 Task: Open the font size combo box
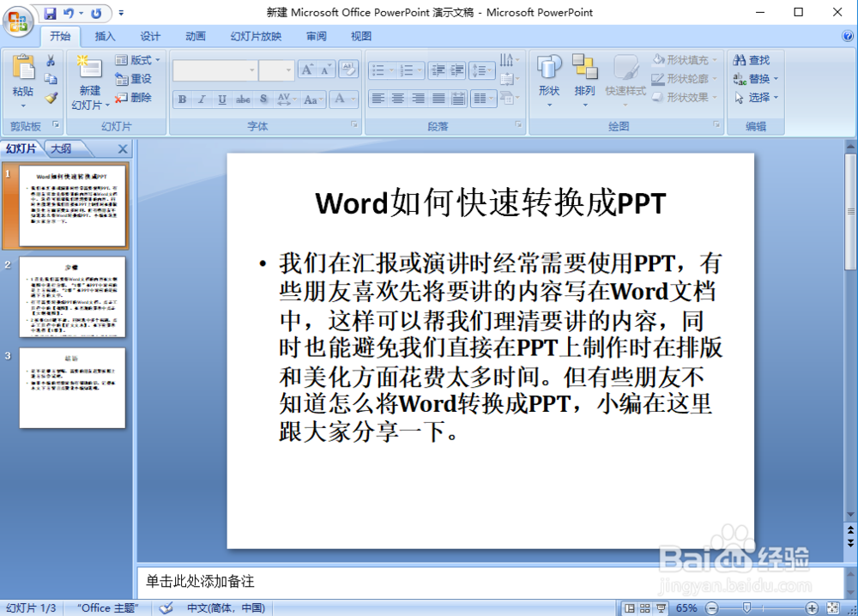276,70
